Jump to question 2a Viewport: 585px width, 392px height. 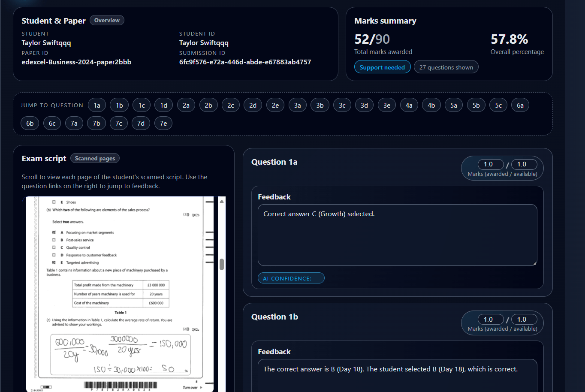coord(186,105)
